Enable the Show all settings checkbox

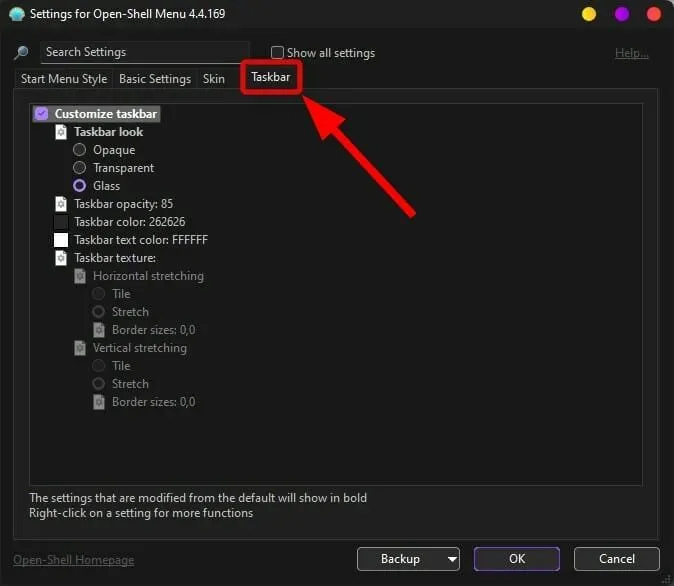[x=277, y=52]
